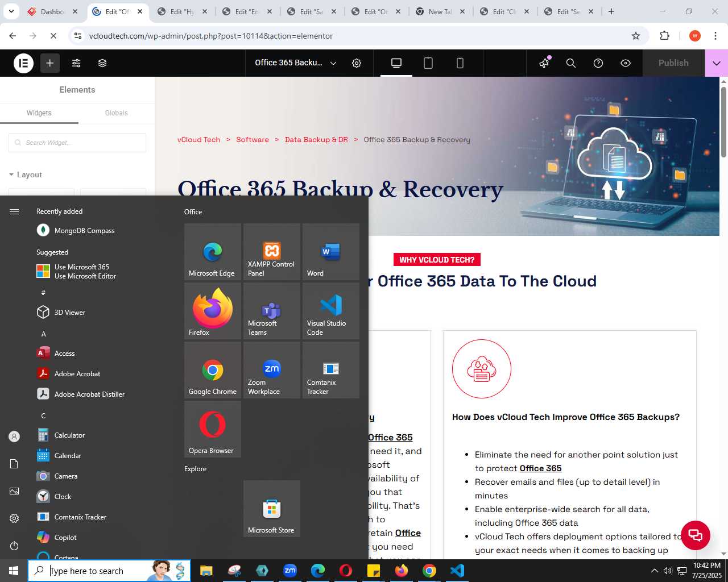Collapse the Layout section
The height and width of the screenshot is (582, 728).
pyautogui.click(x=26, y=174)
